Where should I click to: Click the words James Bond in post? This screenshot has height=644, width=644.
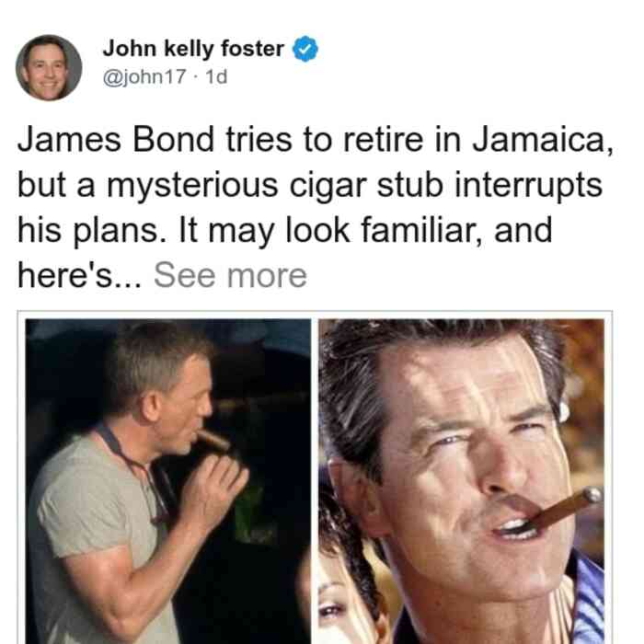[x=116, y=141]
